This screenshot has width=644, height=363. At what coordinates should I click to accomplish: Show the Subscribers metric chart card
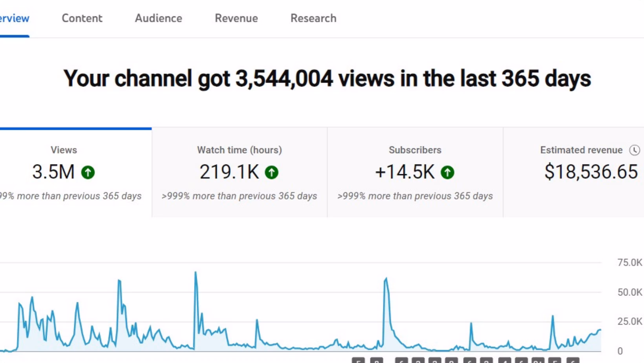[415, 173]
